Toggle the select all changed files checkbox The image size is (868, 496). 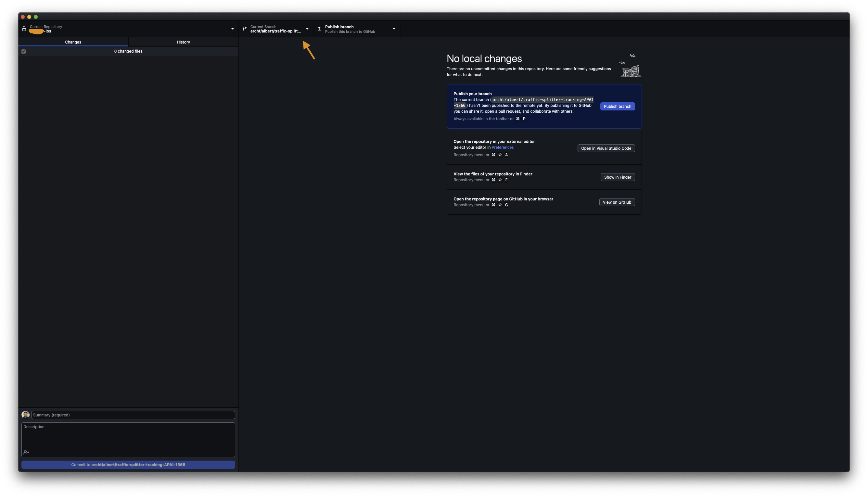pyautogui.click(x=23, y=51)
